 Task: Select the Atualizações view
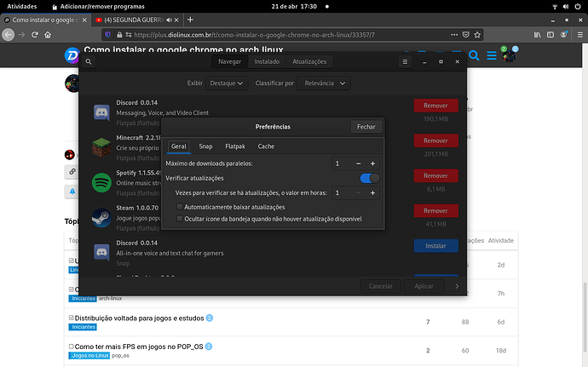(x=309, y=62)
